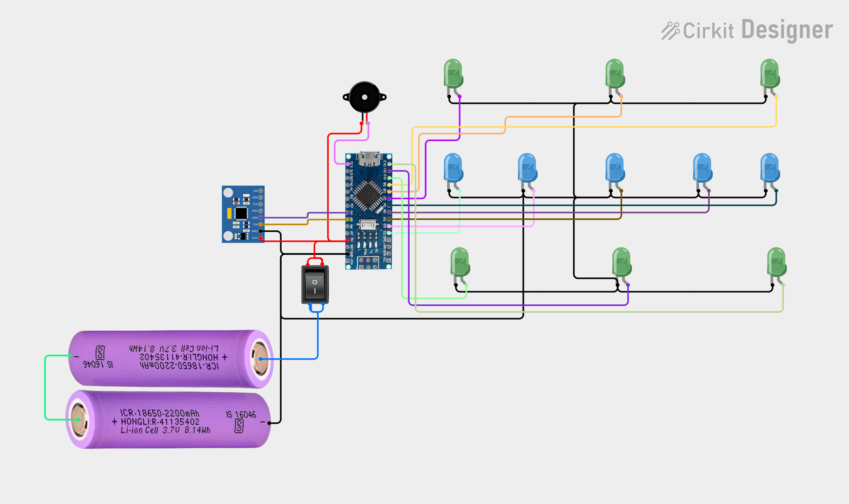Select the MPU6050 sensor module
The width and height of the screenshot is (849, 504).
(x=243, y=214)
